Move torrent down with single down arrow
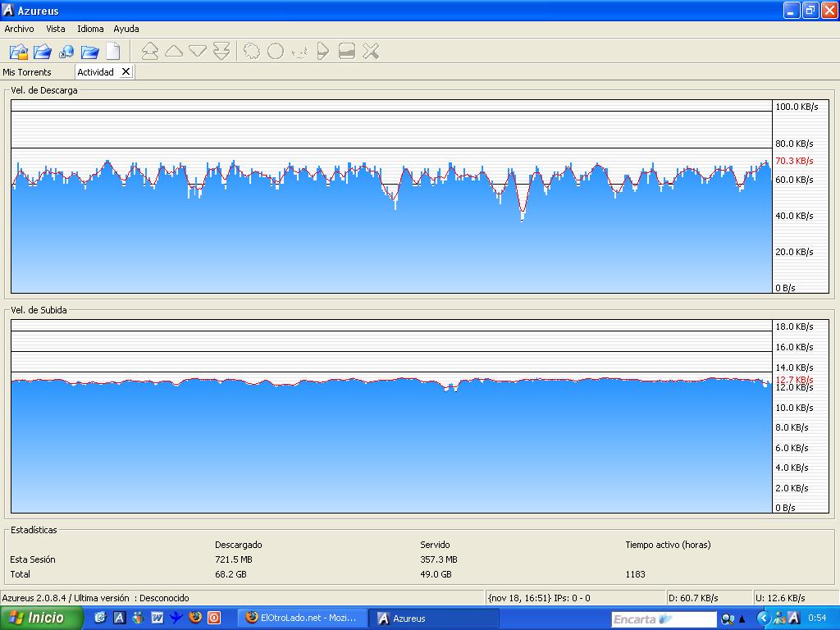This screenshot has height=630, width=840. 198,52
